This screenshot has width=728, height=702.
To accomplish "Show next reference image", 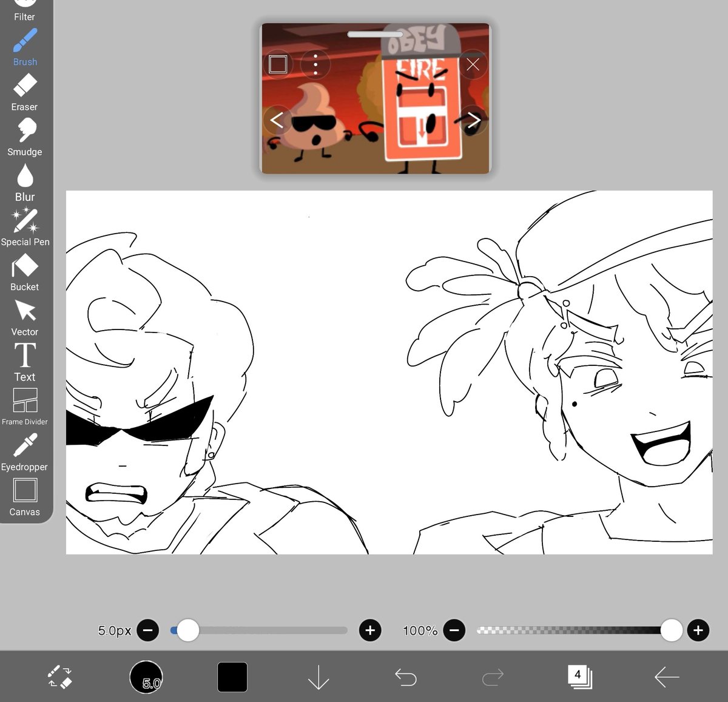I will coord(473,120).
